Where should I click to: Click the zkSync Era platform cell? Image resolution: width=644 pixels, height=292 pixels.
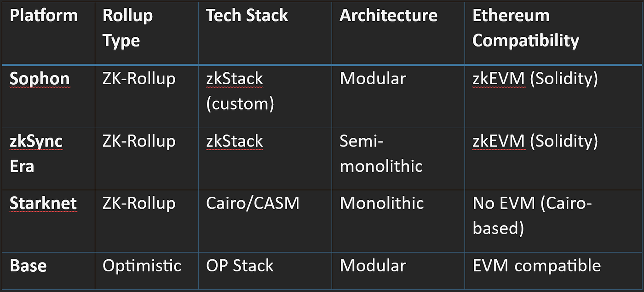click(48, 158)
